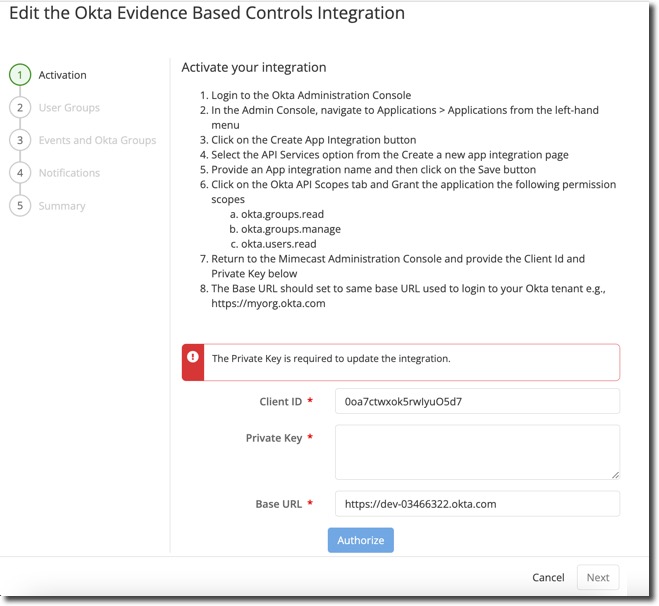The height and width of the screenshot is (606, 659).
Task: Click inside the Private Key text area
Action: pos(477,451)
